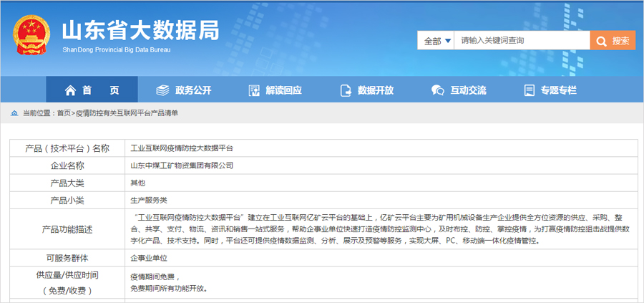The height and width of the screenshot is (303, 644).
Task: Expand the 全部 search category dropdown
Action: click(436, 41)
